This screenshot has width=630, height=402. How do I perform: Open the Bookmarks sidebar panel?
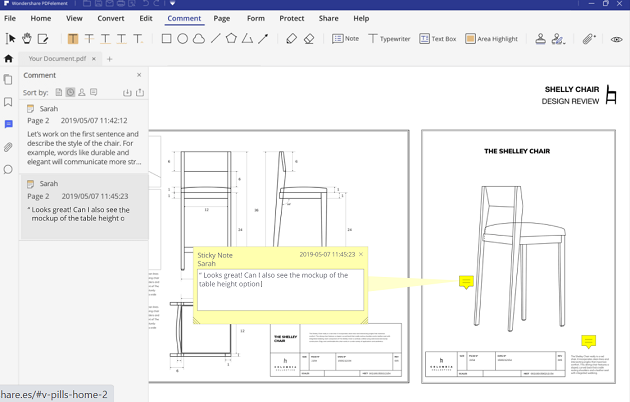click(x=8, y=102)
